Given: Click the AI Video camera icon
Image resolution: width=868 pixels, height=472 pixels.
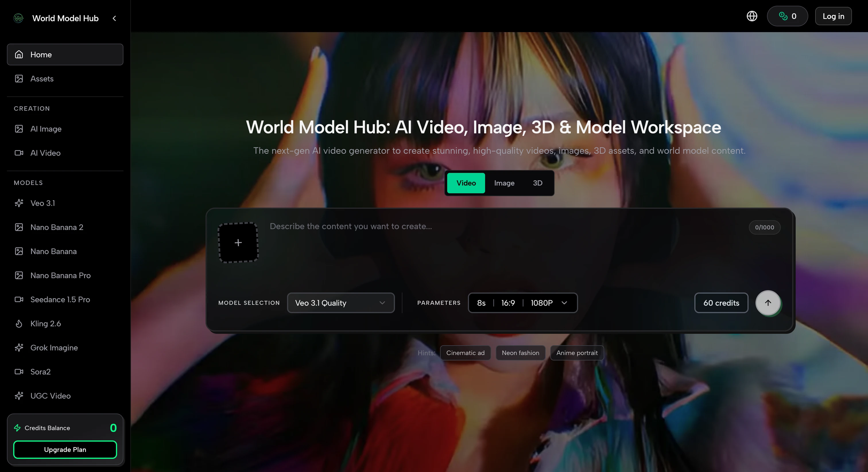Looking at the screenshot, I should pos(19,153).
